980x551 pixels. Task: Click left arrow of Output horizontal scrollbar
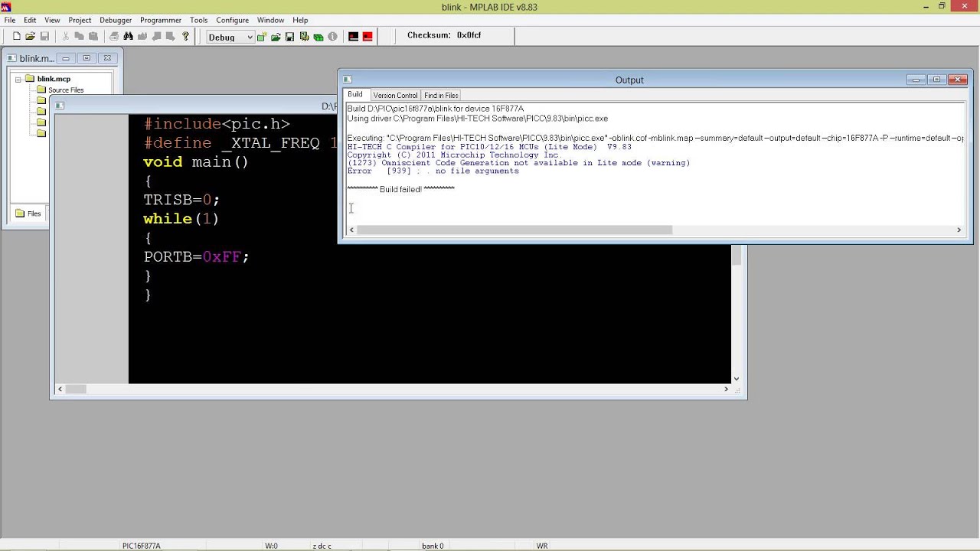click(x=351, y=230)
